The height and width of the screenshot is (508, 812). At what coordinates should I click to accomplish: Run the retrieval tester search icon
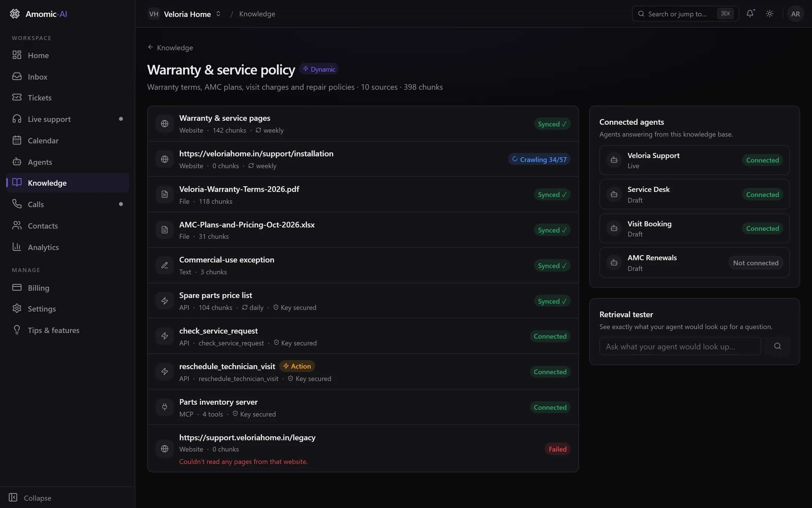[777, 346]
